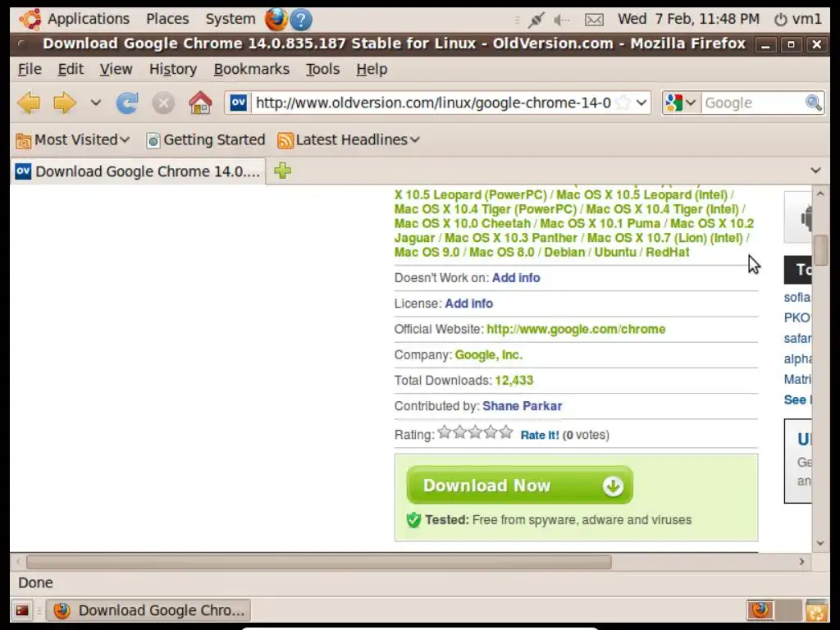Screen dimensions: 840x630
Task: Open the back/forward history dropdown arrow
Action: [96, 103]
